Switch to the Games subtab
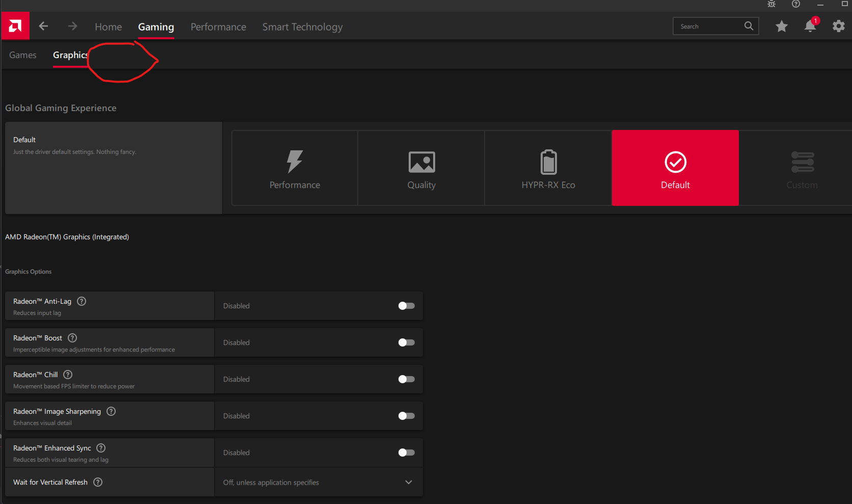 [23, 55]
